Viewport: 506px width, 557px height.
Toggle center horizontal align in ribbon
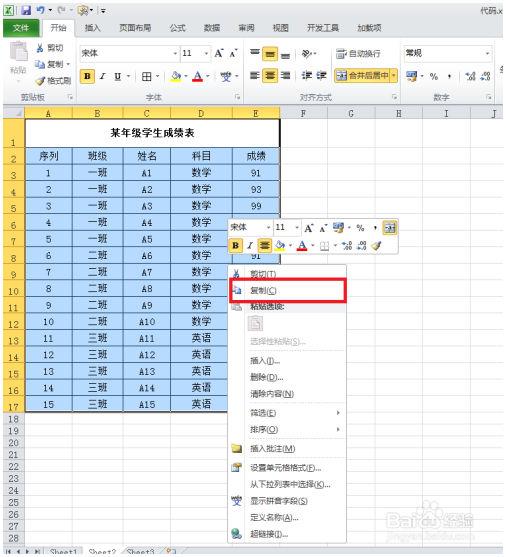pos(270,76)
